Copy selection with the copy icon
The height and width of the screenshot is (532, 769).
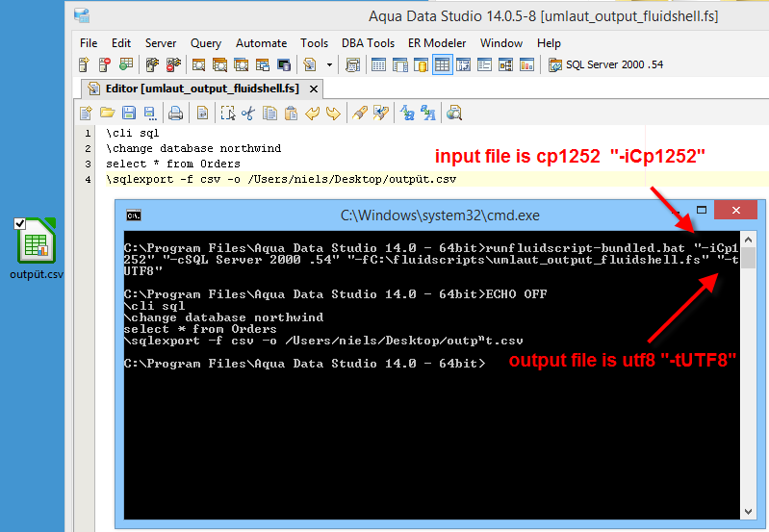tap(269, 114)
